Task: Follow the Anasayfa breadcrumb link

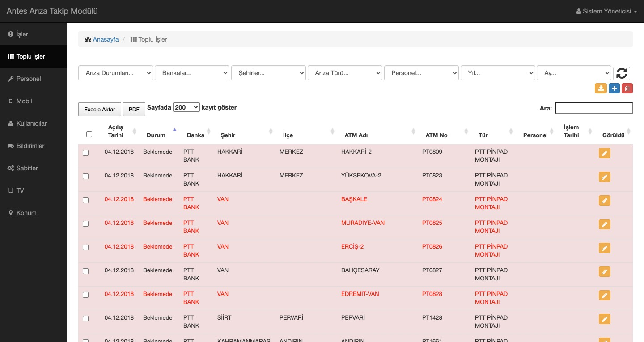Action: pos(106,39)
